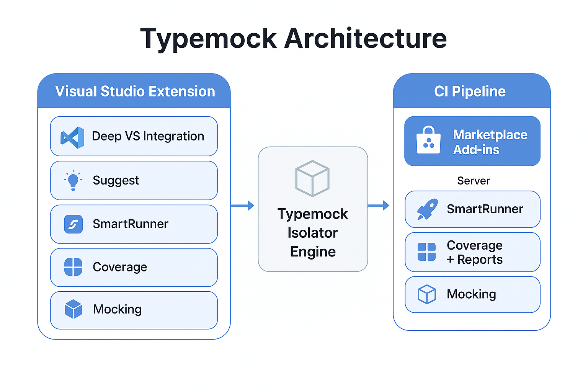Select the Visual Studio logo icon beside Deep VS Integration
Viewport: 588px width, 392px height.
pos(73,136)
